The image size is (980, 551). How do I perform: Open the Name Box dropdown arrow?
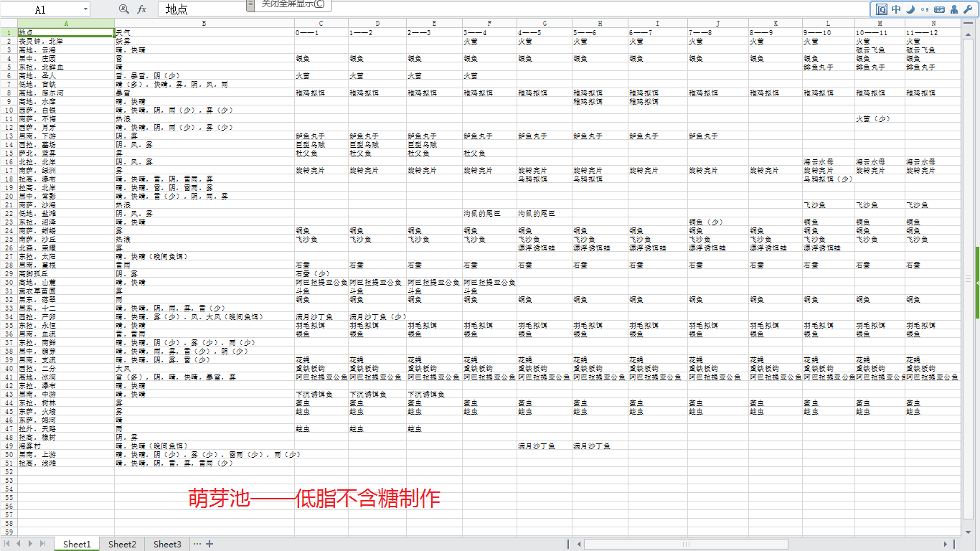tap(85, 9)
